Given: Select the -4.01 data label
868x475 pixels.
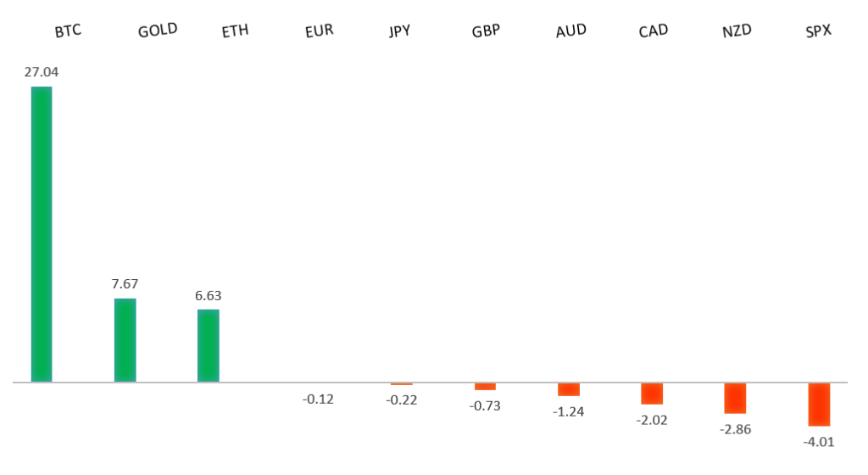Looking at the screenshot, I should [x=819, y=440].
